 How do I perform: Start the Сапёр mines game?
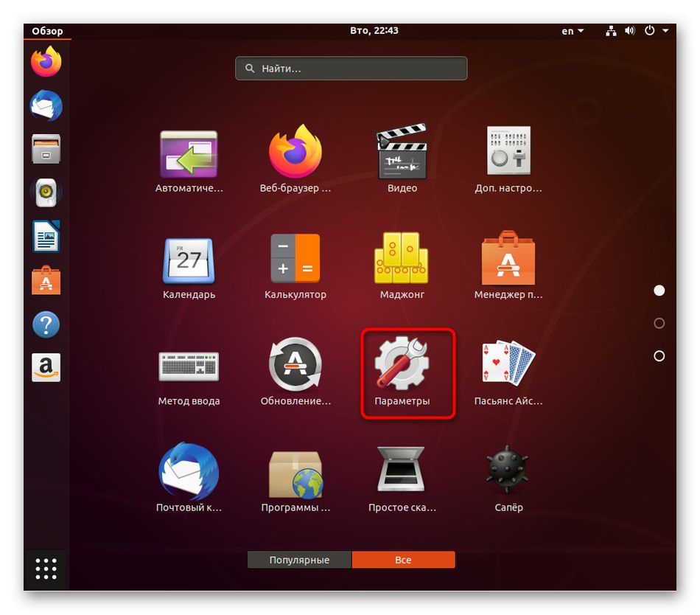[508, 479]
